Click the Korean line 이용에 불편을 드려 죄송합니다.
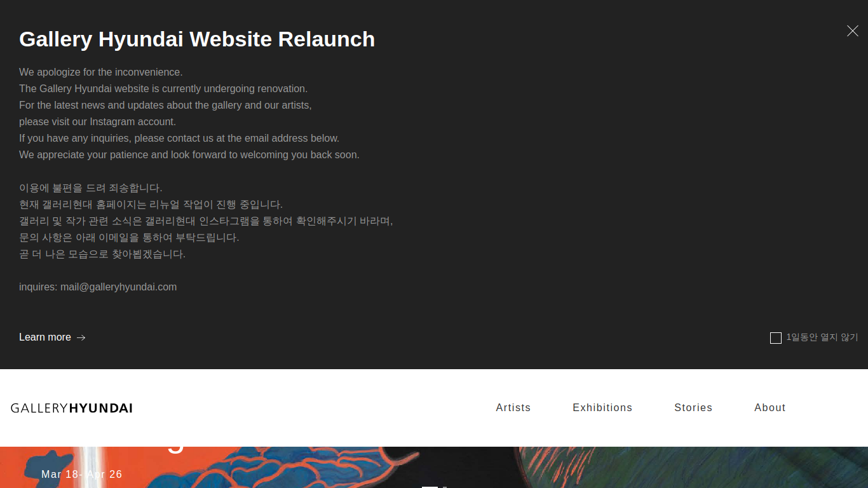The width and height of the screenshot is (868, 488). (x=91, y=188)
